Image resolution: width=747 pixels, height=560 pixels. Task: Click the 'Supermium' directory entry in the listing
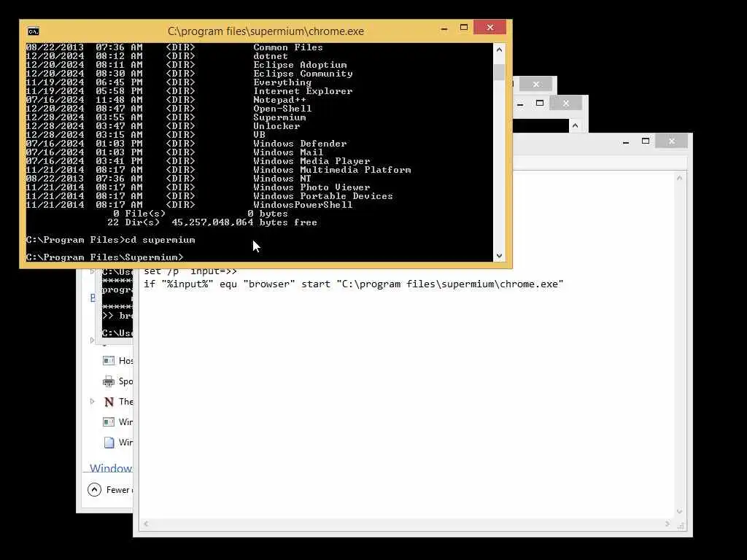coord(279,117)
